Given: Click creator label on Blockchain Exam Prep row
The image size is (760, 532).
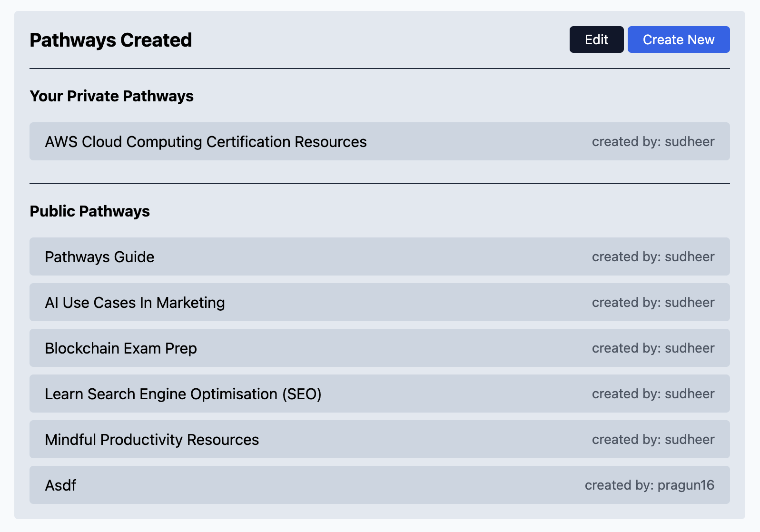Looking at the screenshot, I should pyautogui.click(x=653, y=348).
